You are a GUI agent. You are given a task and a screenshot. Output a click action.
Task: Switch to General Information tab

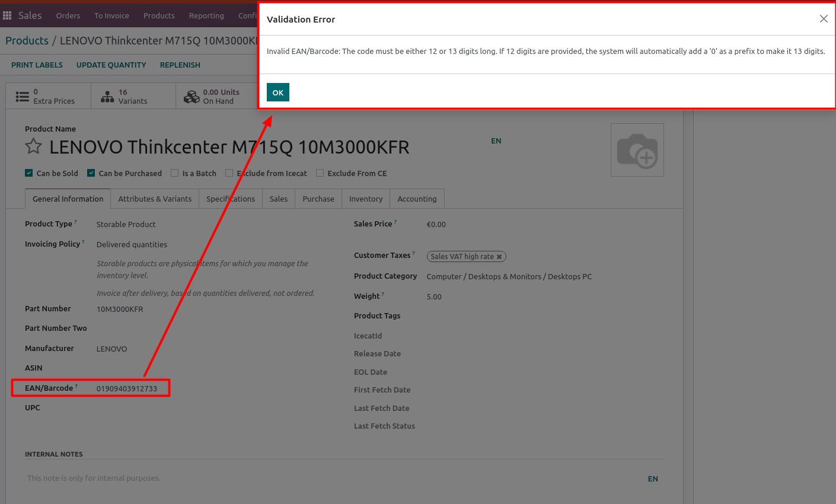click(x=68, y=199)
